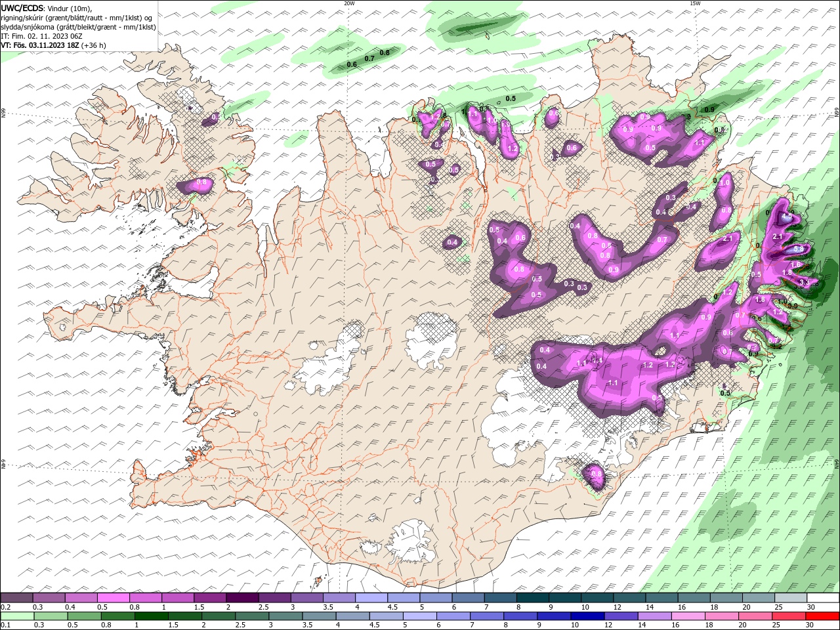
Task: Click the rain scale swatch starting at 6
Action: click(x=453, y=616)
